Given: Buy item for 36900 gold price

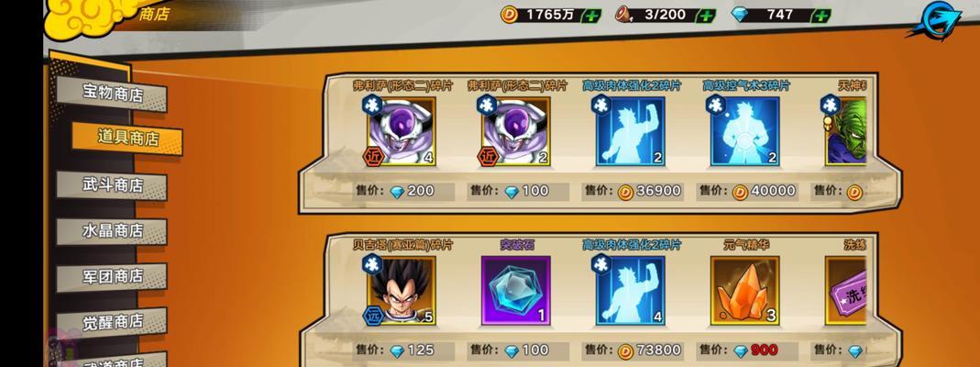Looking at the screenshot, I should (x=633, y=192).
